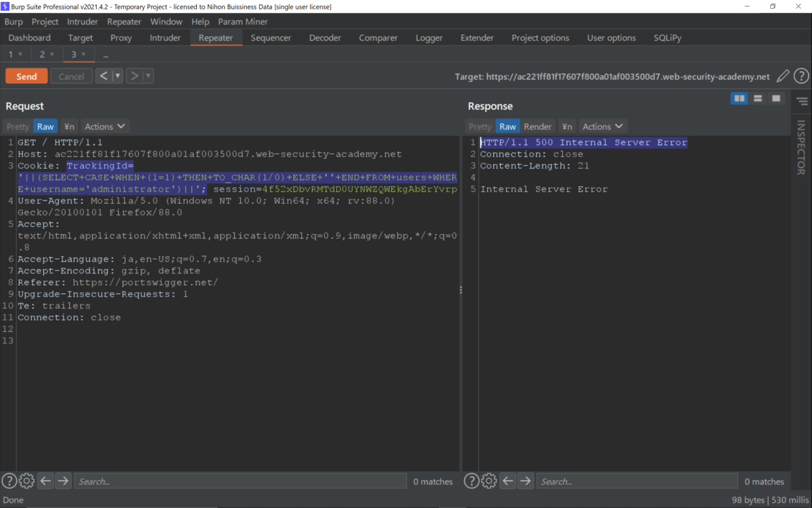Viewport: 812px width, 508px height.
Task: Click the response Search input field
Action: click(637, 482)
